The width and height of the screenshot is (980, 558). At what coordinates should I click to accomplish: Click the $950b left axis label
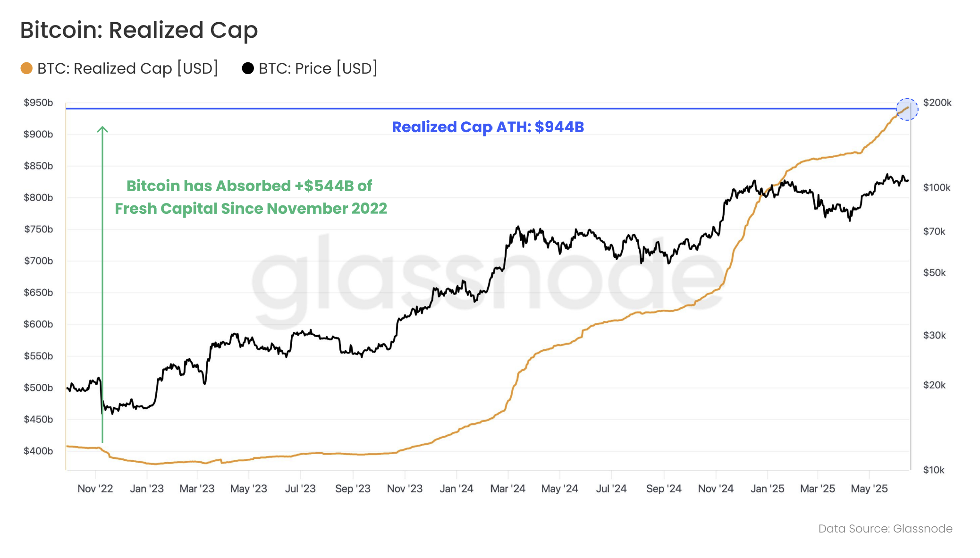click(38, 102)
